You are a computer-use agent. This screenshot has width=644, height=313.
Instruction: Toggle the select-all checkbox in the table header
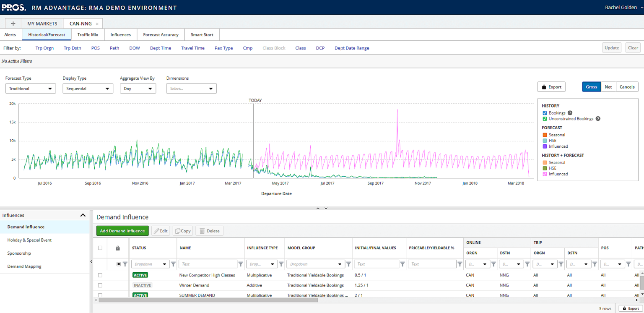[x=100, y=248]
